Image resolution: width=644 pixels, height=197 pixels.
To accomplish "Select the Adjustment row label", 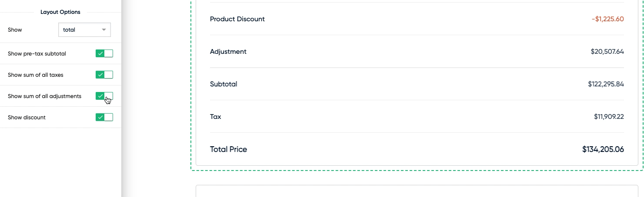I will coord(228,52).
